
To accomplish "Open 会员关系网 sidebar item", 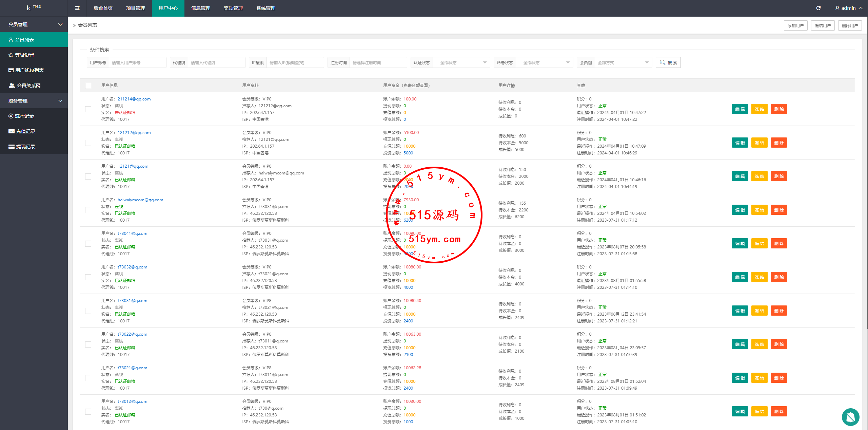I will pyautogui.click(x=28, y=86).
